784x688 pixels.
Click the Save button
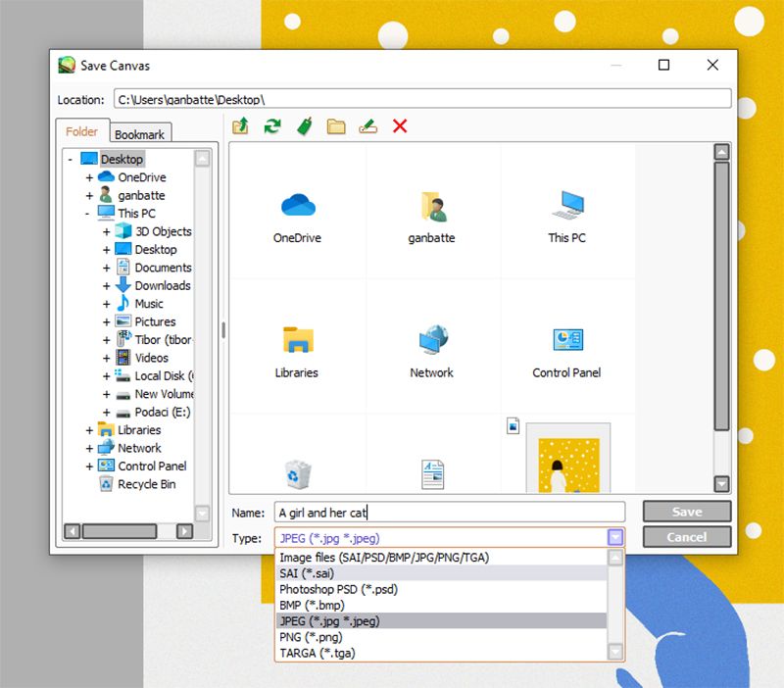pyautogui.click(x=687, y=512)
